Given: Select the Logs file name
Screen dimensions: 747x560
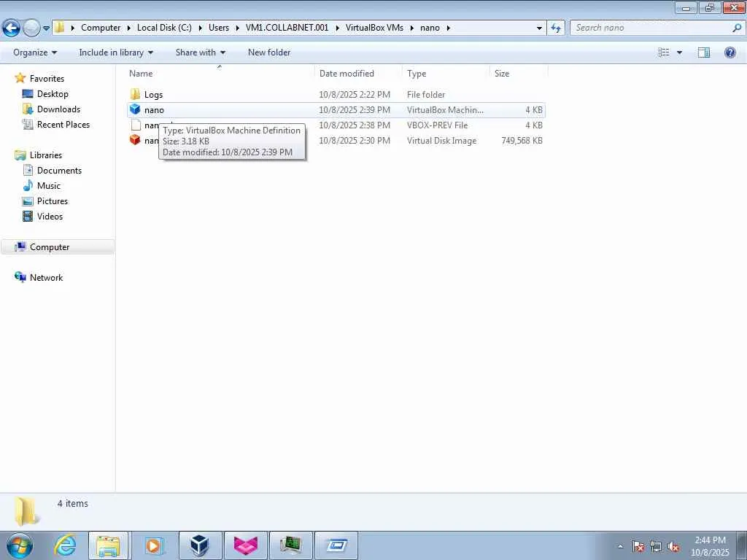Looking at the screenshot, I should pos(153,94).
